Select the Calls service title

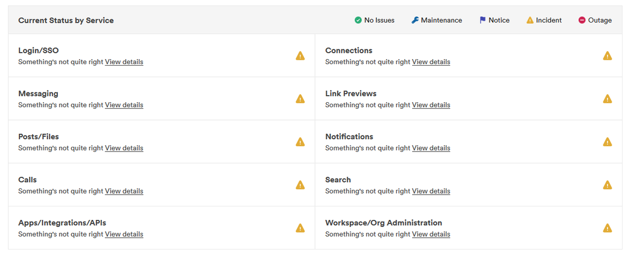(x=27, y=180)
